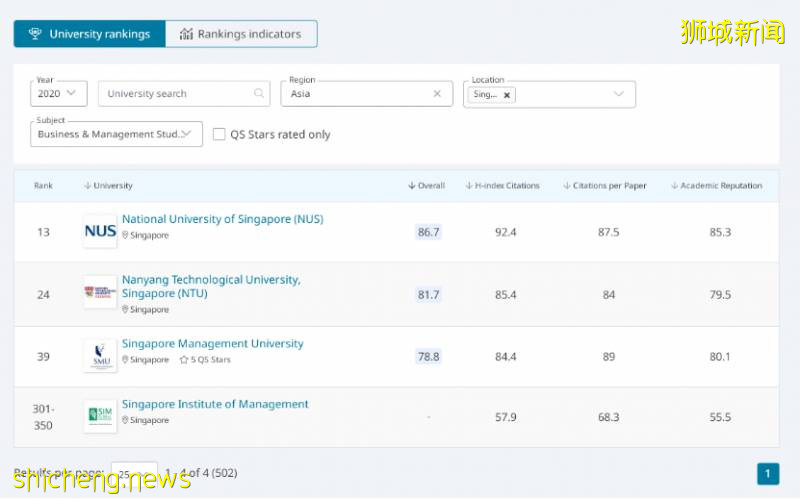This screenshot has width=800, height=499.
Task: Open the Subject dropdown
Action: point(116,134)
